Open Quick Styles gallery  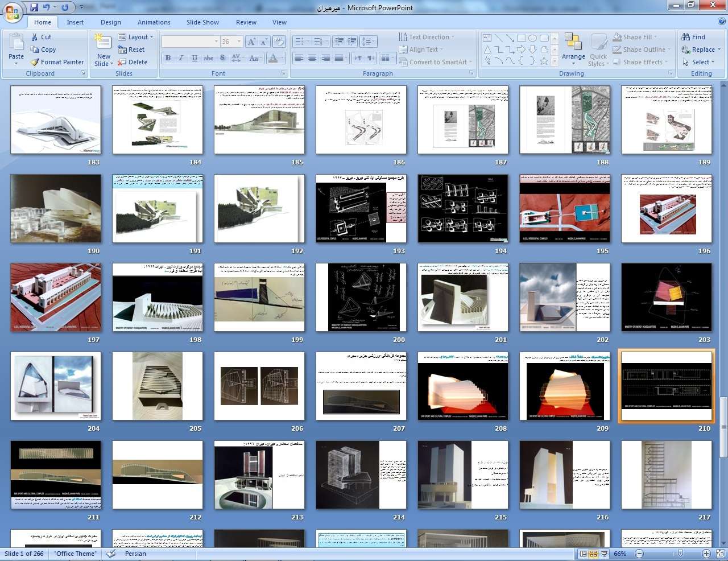(x=598, y=49)
